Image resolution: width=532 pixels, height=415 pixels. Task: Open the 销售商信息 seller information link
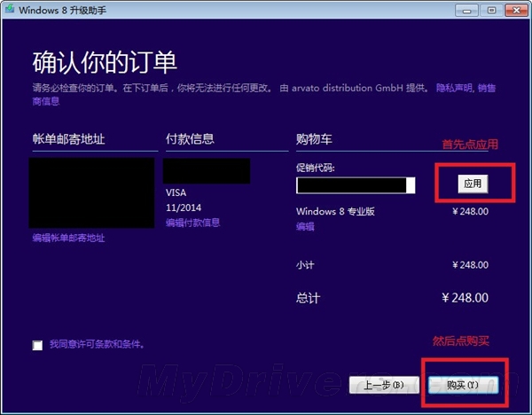coord(487,88)
